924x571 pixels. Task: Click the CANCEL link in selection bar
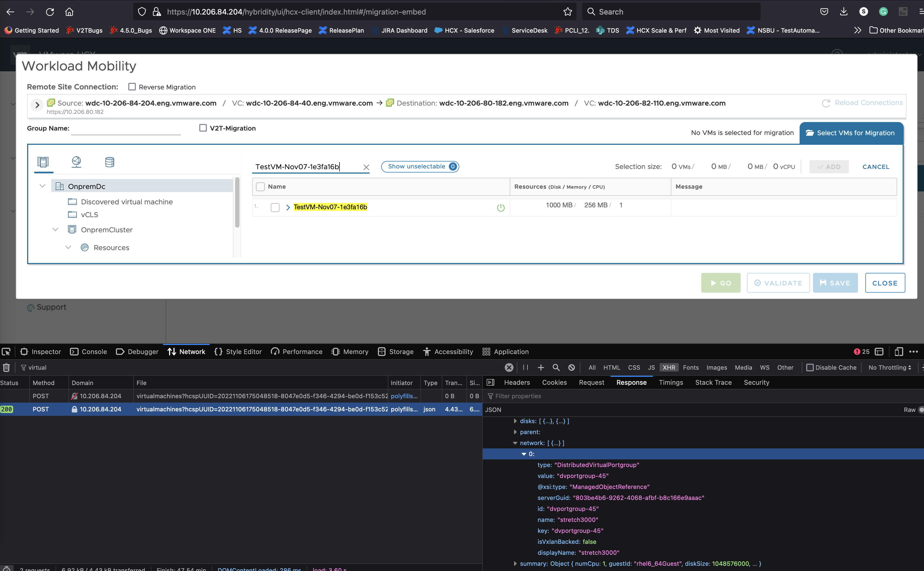[x=876, y=167]
